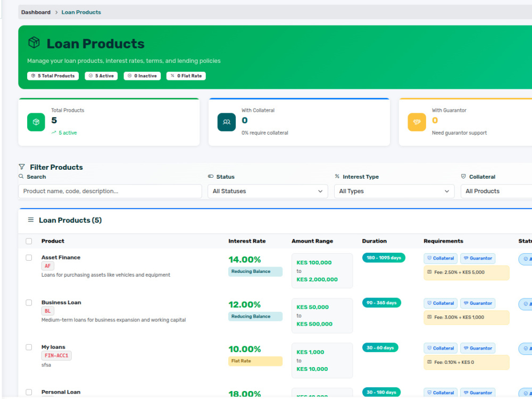Click the FIN-ACC1 product code badge

(56, 355)
